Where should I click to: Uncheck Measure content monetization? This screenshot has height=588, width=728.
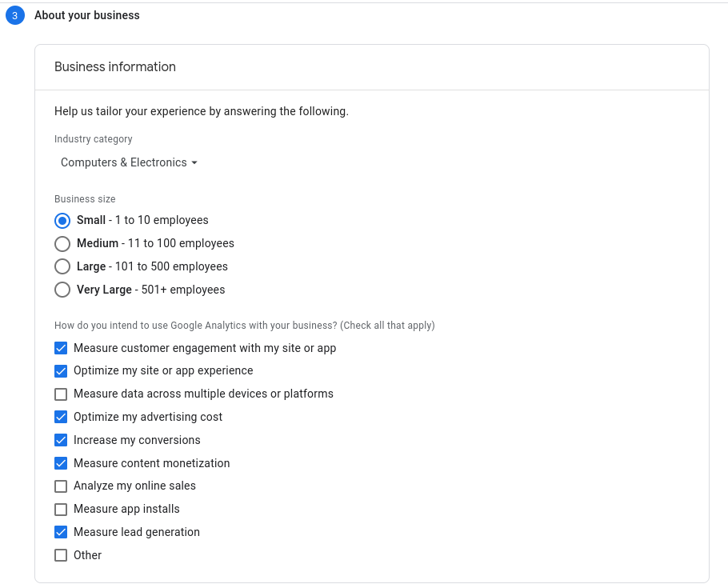tap(61, 463)
